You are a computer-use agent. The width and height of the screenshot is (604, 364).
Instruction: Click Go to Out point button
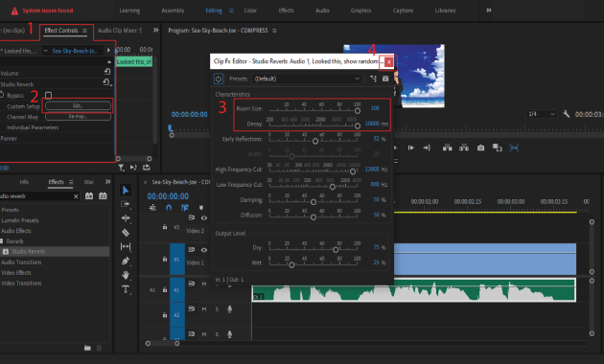(427, 148)
